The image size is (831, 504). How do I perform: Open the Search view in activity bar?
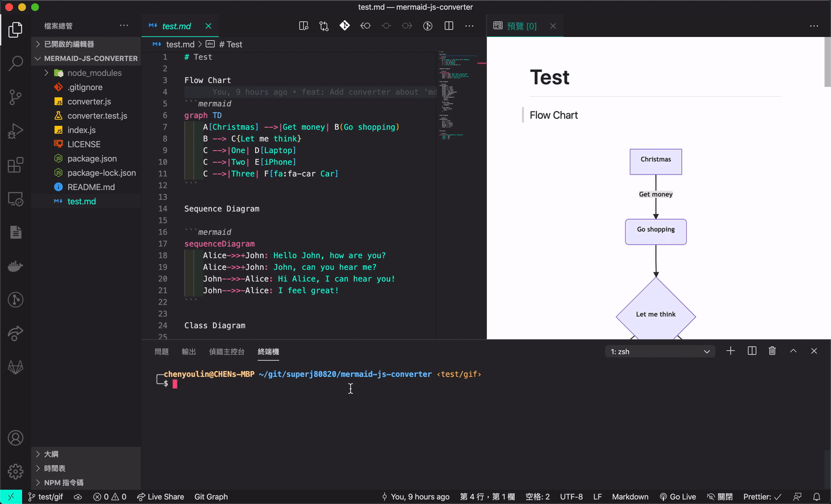16,63
